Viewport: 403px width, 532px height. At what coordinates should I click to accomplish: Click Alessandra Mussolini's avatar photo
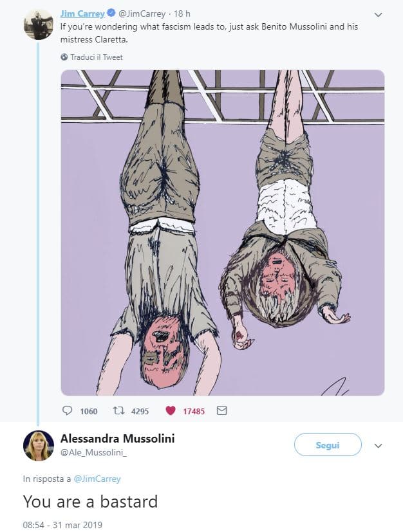coord(39,445)
